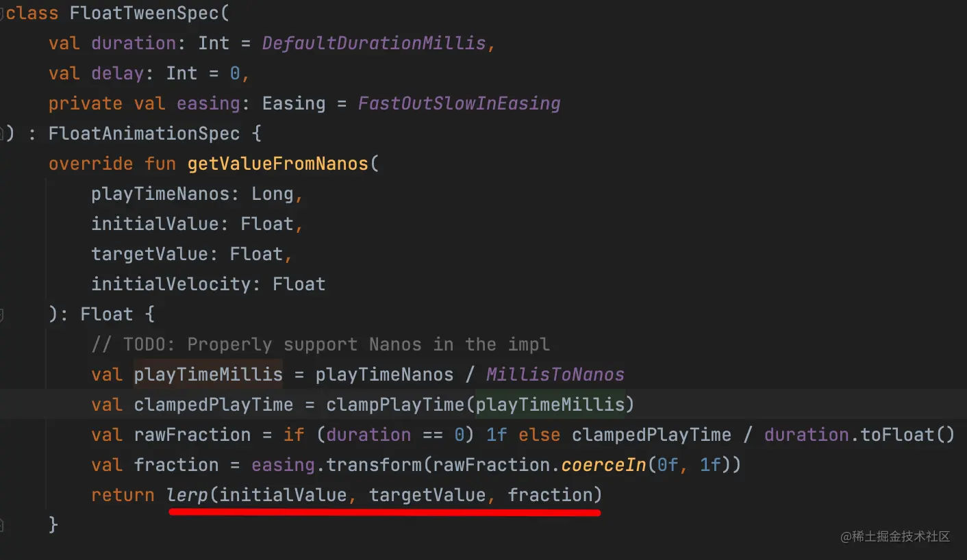Image resolution: width=967 pixels, height=560 pixels.
Task: Click the TODO comment line
Action: (x=321, y=344)
